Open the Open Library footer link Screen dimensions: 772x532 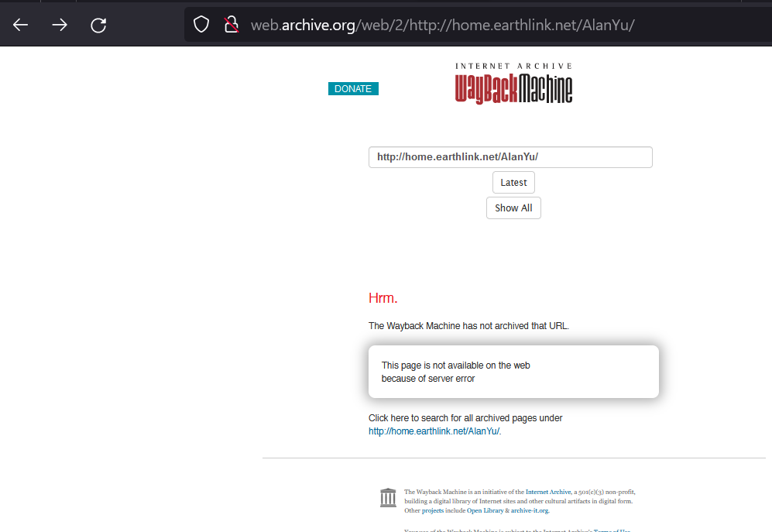tap(485, 510)
